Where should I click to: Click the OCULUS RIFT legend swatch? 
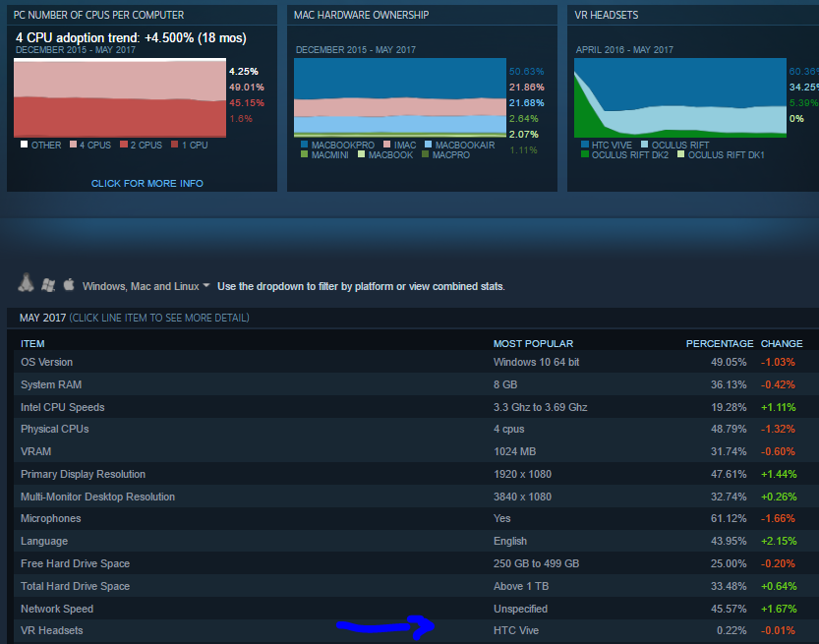[x=645, y=145]
